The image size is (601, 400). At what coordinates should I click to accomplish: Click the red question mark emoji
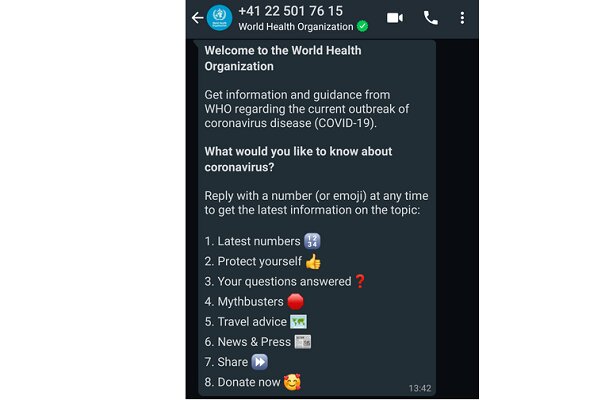click(360, 281)
